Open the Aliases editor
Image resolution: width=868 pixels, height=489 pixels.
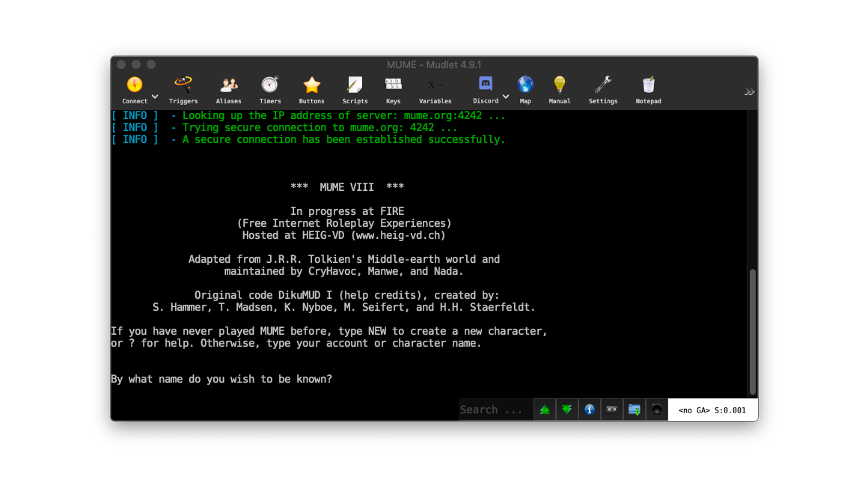point(229,90)
